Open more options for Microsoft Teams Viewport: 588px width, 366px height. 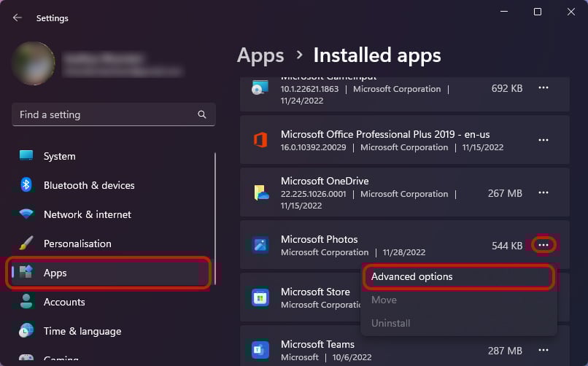(x=543, y=350)
